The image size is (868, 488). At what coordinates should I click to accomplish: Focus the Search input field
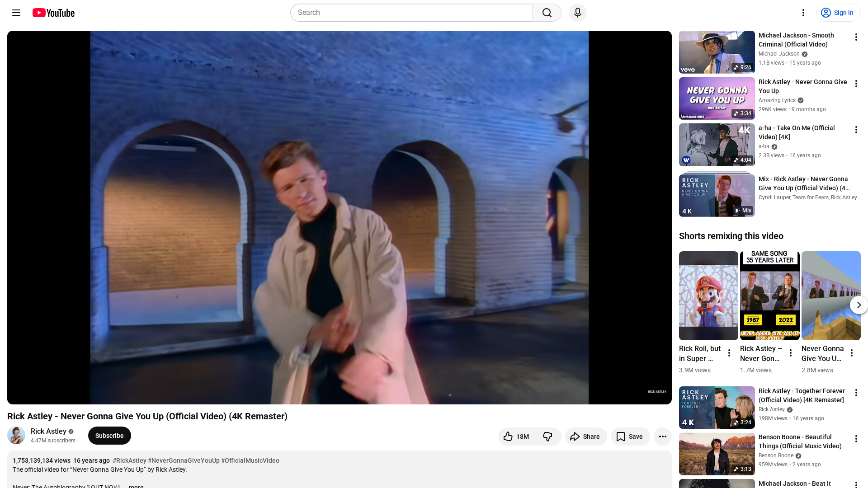point(411,13)
